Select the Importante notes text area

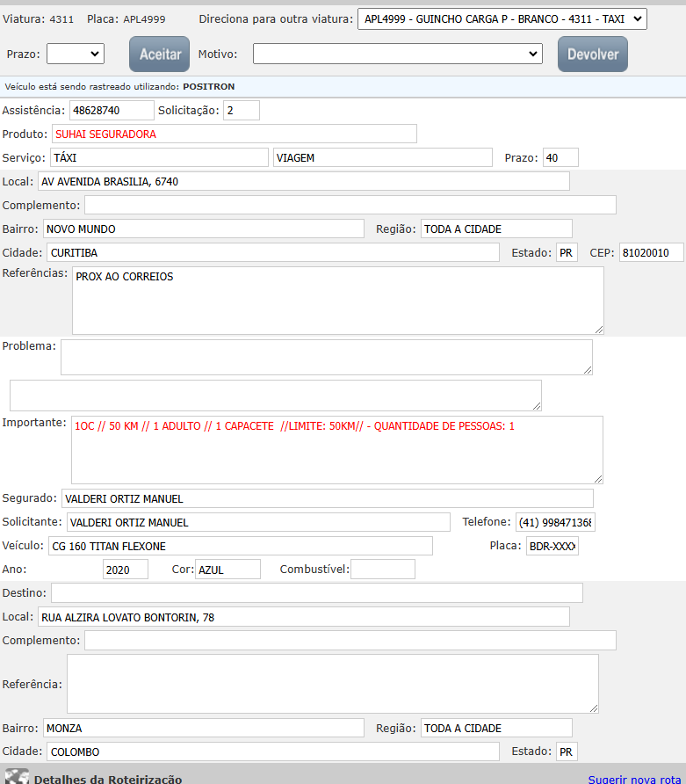click(337, 449)
